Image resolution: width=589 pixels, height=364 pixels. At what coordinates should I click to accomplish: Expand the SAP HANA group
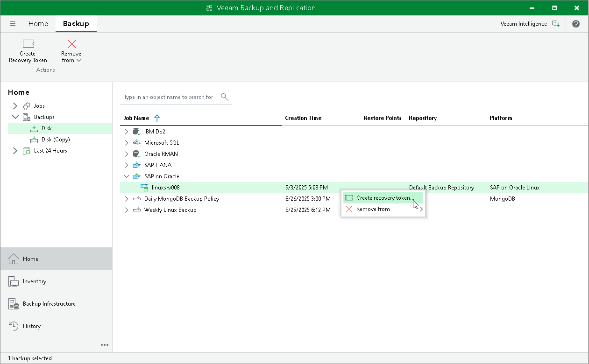point(127,165)
